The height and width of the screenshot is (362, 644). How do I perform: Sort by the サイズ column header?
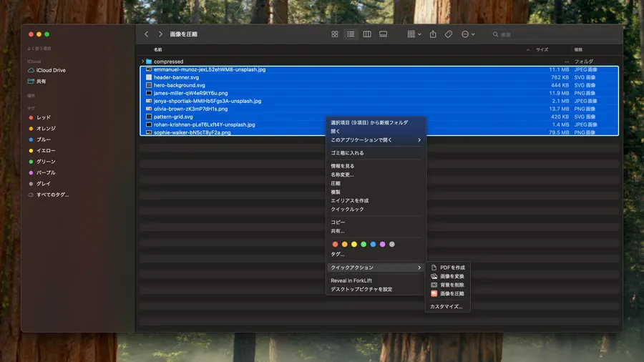[x=542, y=49]
